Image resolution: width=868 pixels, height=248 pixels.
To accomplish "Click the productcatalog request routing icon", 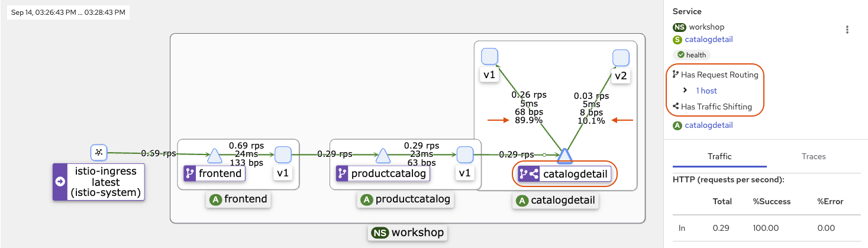I will (x=343, y=174).
